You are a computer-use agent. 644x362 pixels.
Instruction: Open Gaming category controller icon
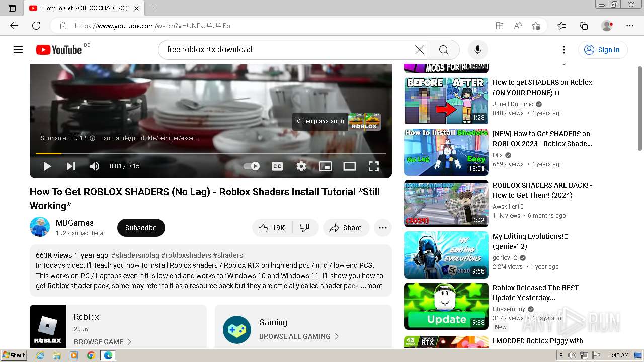tap(237, 330)
